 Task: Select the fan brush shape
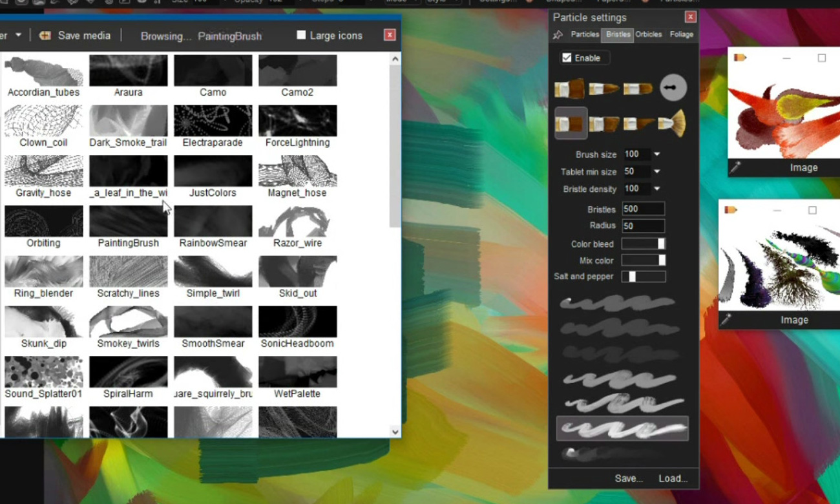click(x=671, y=123)
